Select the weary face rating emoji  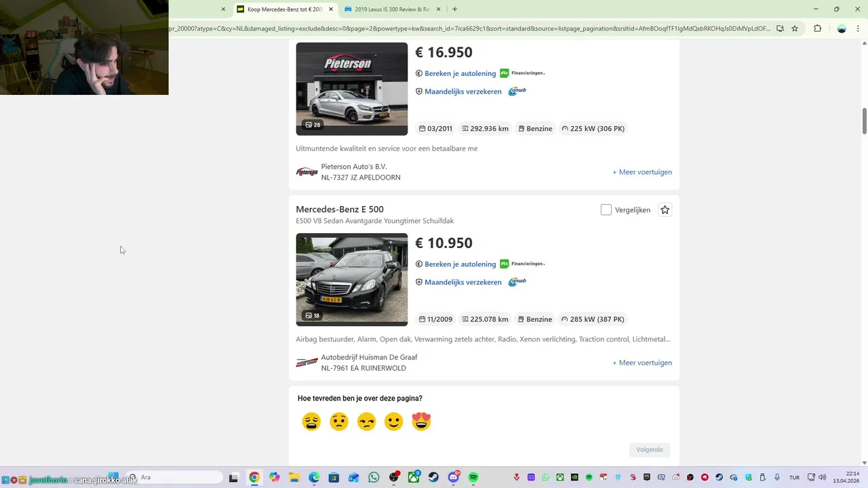(x=311, y=422)
